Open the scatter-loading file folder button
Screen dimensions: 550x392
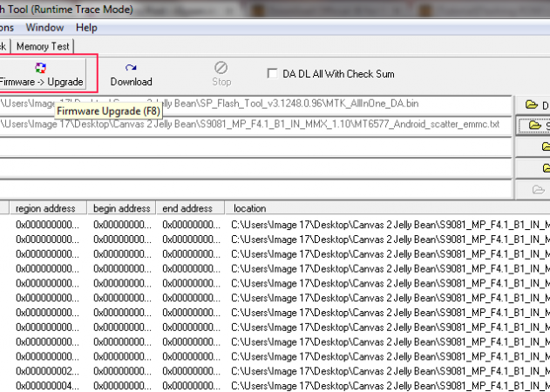(533, 126)
